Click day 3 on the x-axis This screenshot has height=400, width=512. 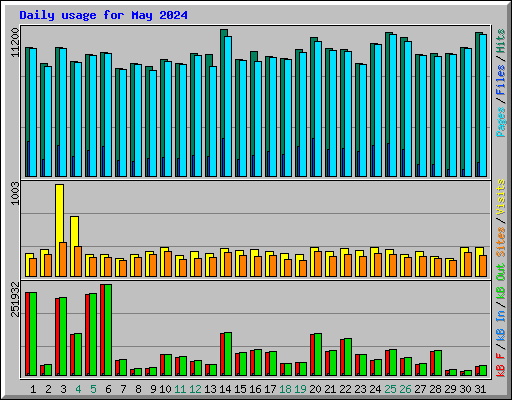[63, 389]
